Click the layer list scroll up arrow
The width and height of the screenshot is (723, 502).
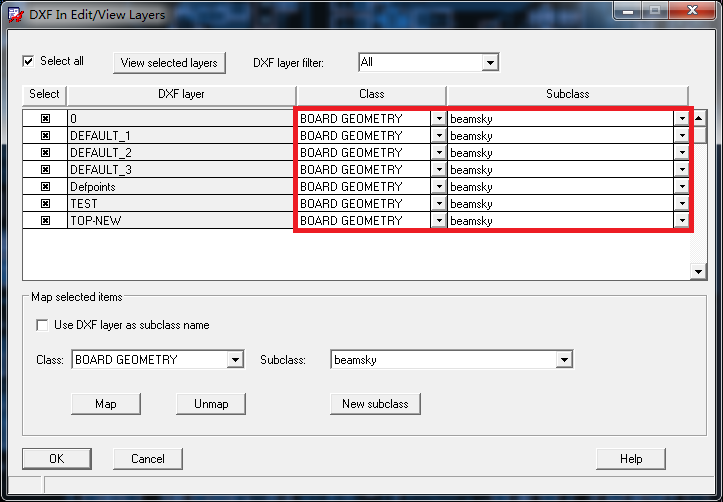699,118
